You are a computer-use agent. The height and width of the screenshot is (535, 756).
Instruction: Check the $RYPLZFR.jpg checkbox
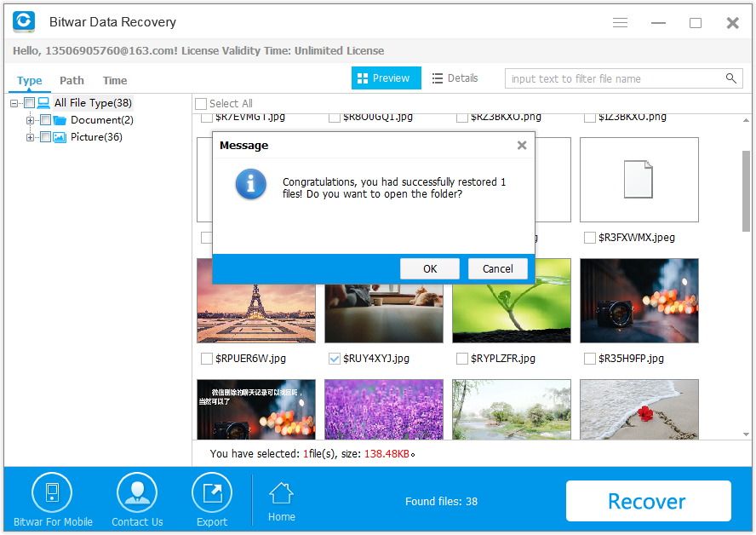coord(462,359)
